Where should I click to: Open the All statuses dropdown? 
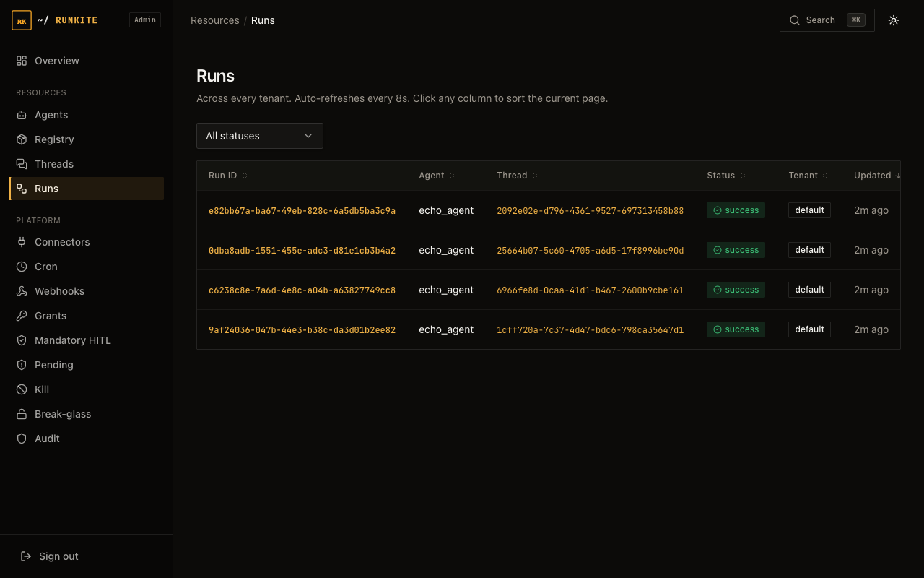pos(260,136)
